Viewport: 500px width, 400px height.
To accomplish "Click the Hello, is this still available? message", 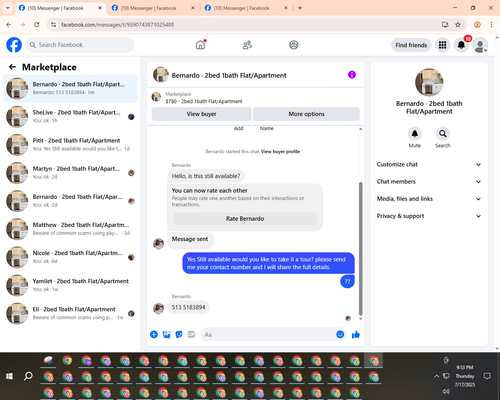I will click(x=206, y=176).
